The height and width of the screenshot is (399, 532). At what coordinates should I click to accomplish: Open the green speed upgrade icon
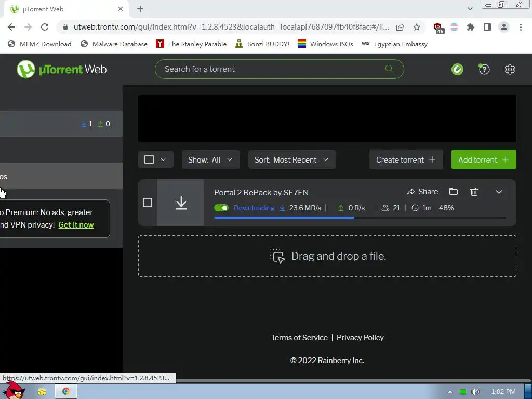click(457, 69)
